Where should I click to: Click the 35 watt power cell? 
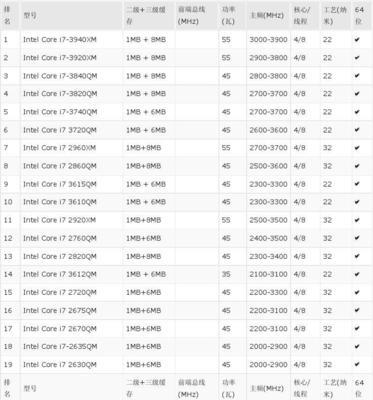click(x=226, y=274)
